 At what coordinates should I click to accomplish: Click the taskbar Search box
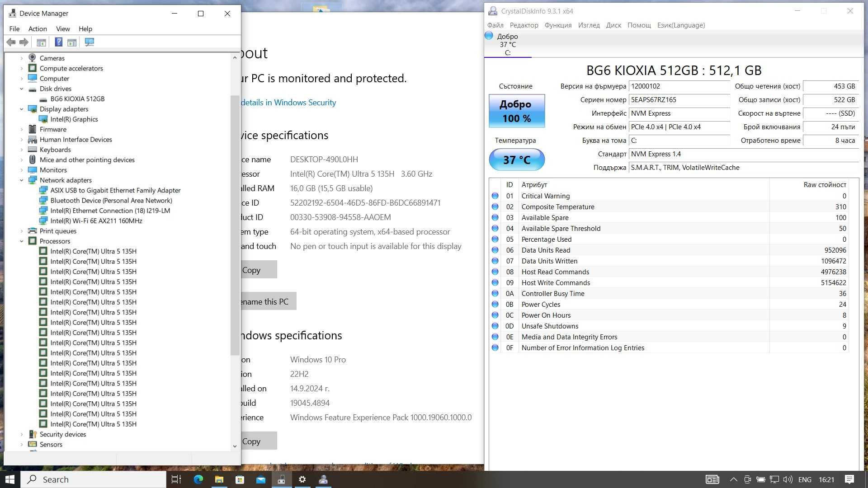[94, 479]
